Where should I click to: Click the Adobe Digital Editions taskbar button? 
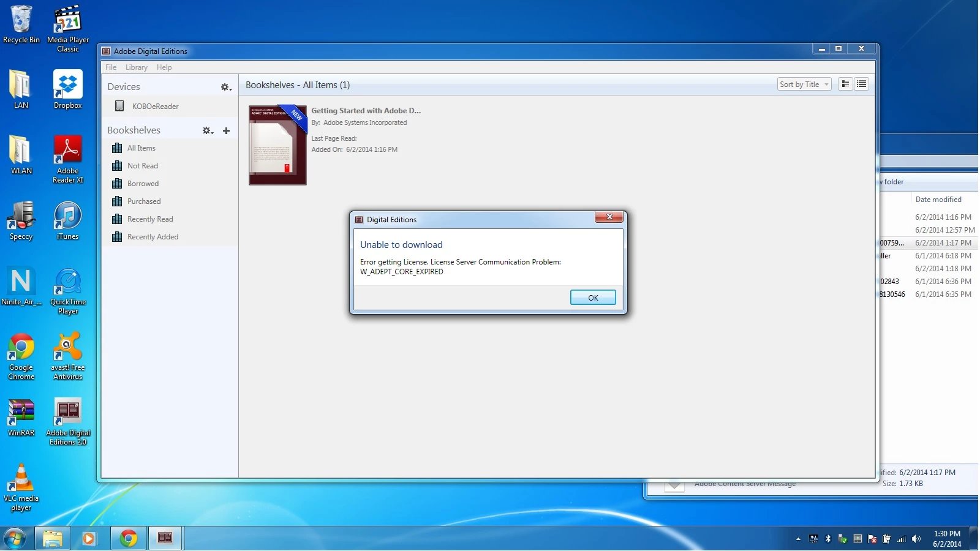[165, 539]
